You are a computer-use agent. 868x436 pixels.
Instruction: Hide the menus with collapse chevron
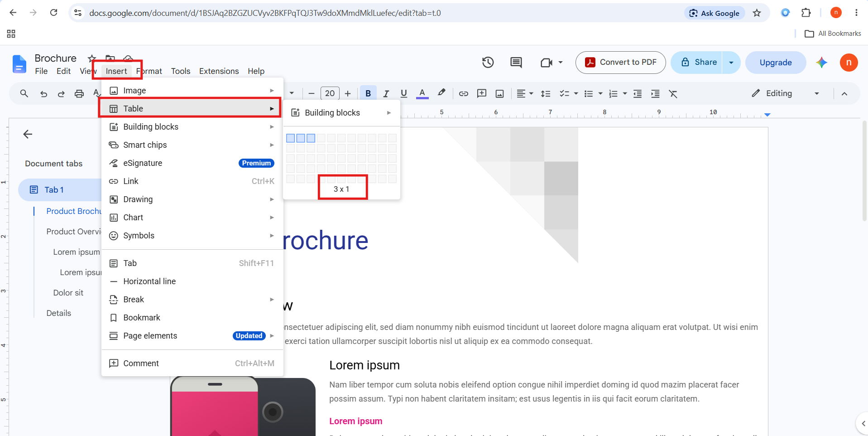click(x=844, y=93)
